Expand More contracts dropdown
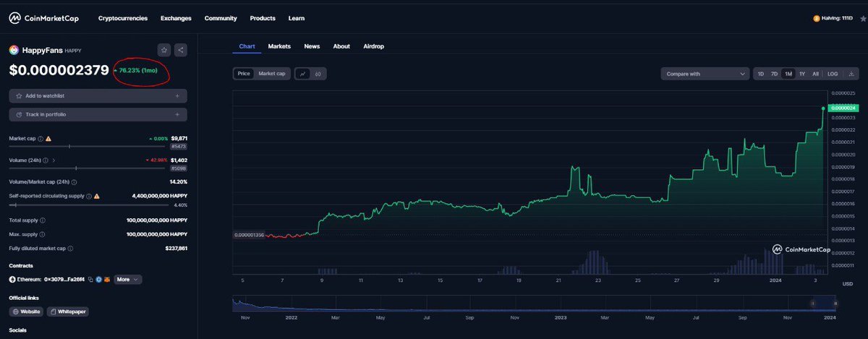The height and width of the screenshot is (339, 868). click(127, 279)
